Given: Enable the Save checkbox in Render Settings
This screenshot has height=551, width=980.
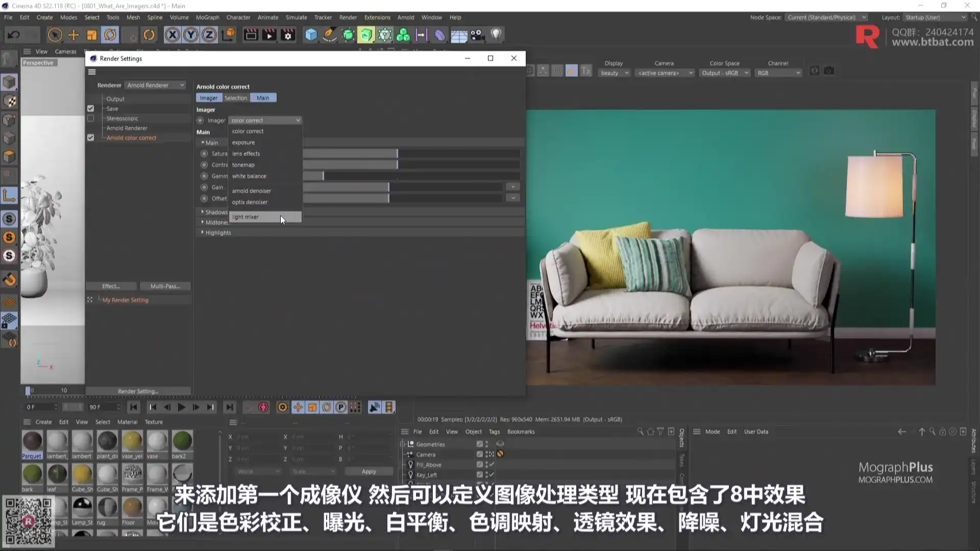Looking at the screenshot, I should click(90, 108).
